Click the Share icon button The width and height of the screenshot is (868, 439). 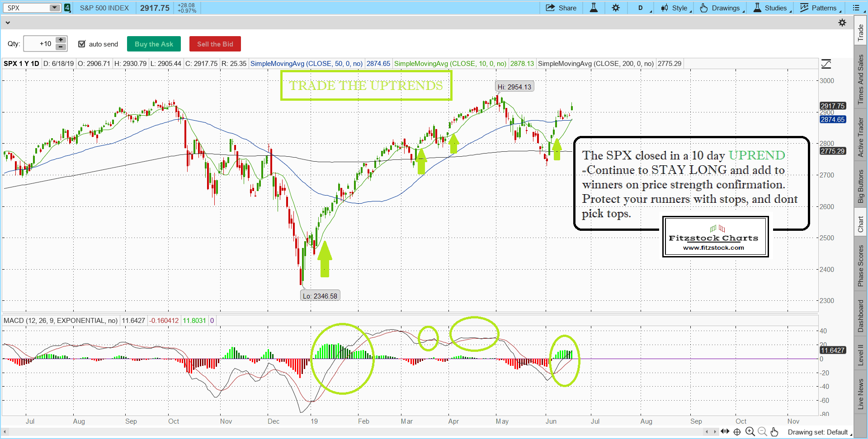coord(561,8)
